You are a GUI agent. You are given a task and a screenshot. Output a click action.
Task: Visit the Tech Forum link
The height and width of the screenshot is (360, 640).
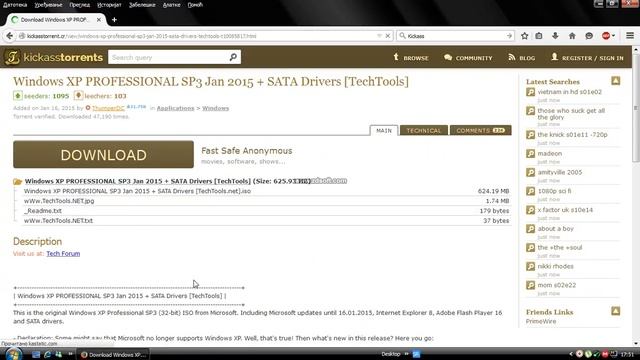pos(63,253)
